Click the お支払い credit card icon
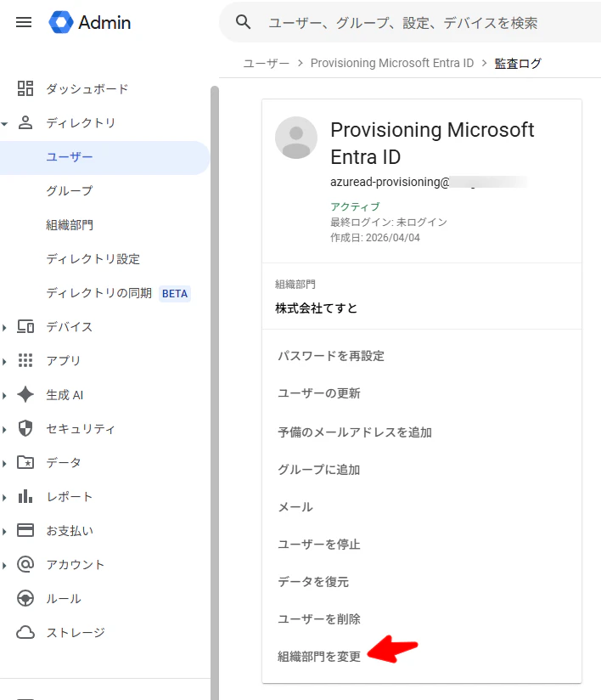The image size is (601, 700). [25, 530]
